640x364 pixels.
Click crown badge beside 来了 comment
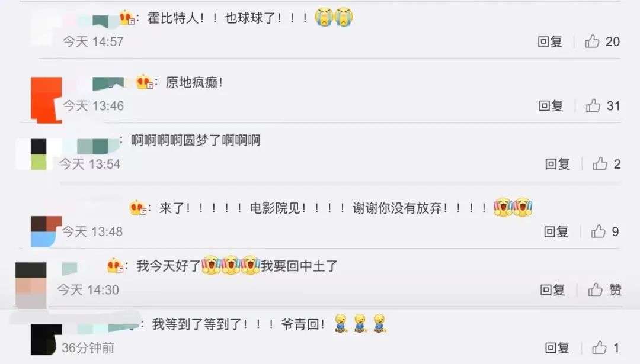point(138,208)
